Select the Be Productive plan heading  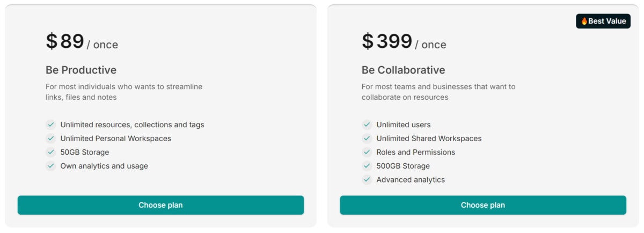pyautogui.click(x=81, y=70)
